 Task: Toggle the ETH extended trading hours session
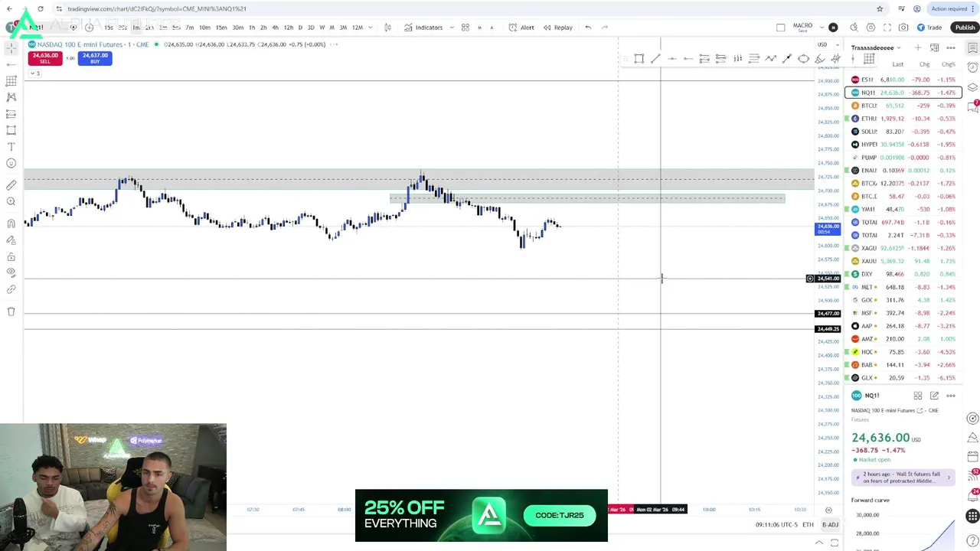pyautogui.click(x=808, y=525)
